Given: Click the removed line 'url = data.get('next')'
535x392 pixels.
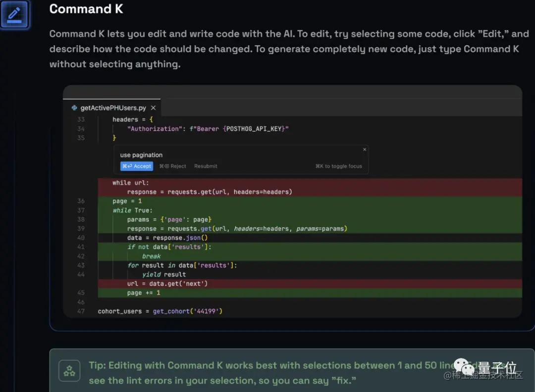Looking at the screenshot, I should (310, 284).
